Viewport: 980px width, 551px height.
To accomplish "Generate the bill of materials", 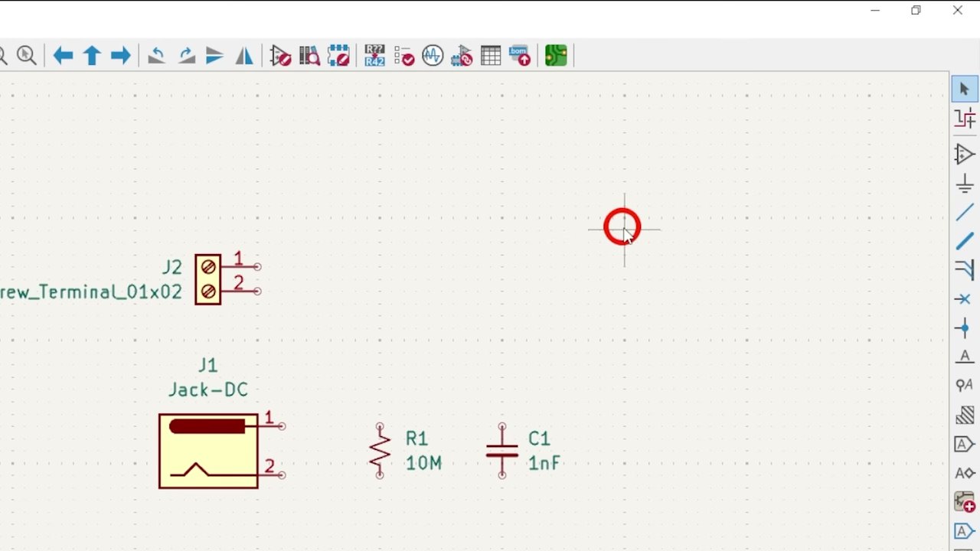I will point(520,55).
